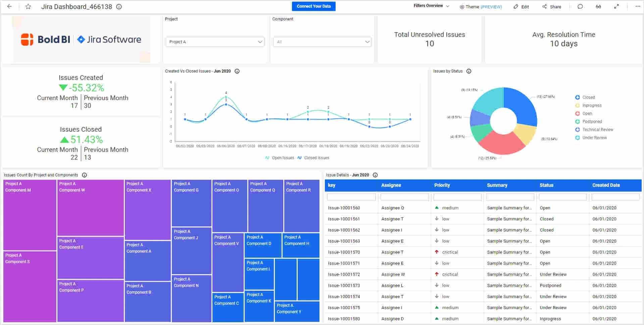Click the Connect Your Data button

[x=313, y=6]
